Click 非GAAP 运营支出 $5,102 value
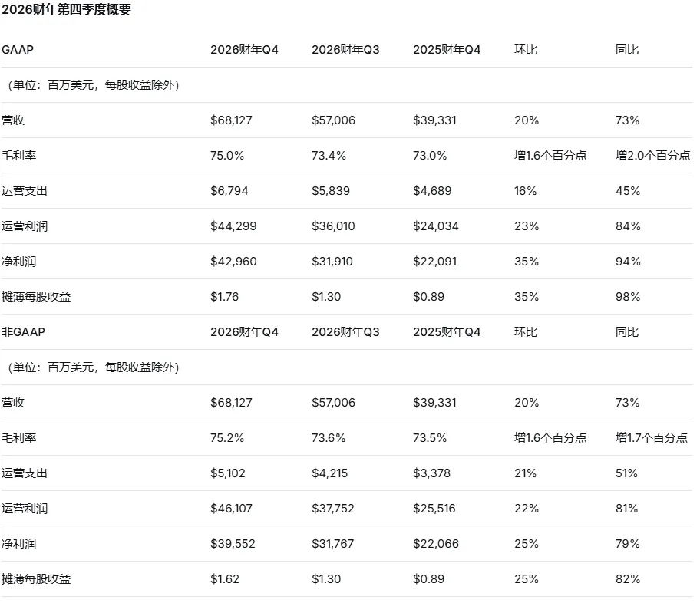 pyautogui.click(x=228, y=473)
